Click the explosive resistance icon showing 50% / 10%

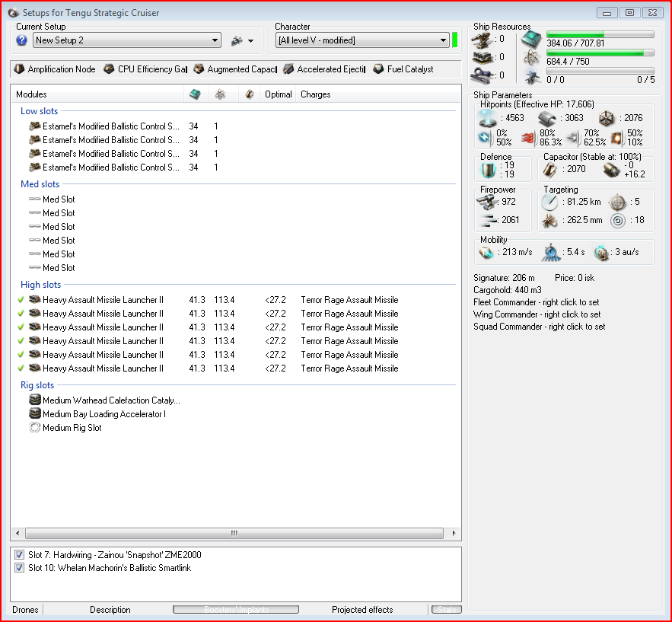pos(617,138)
